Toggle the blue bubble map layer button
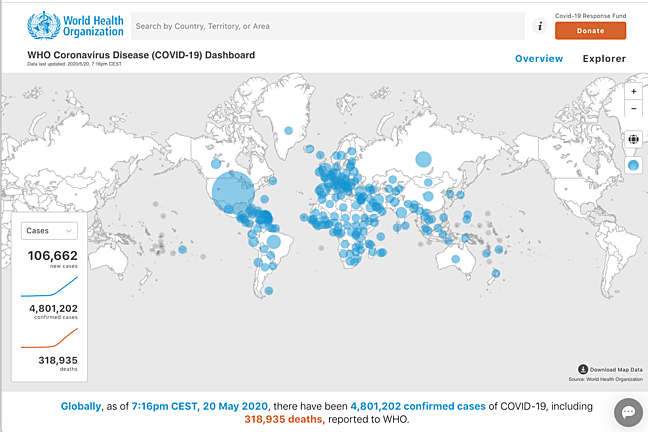This screenshot has height=432, width=648. click(x=634, y=165)
